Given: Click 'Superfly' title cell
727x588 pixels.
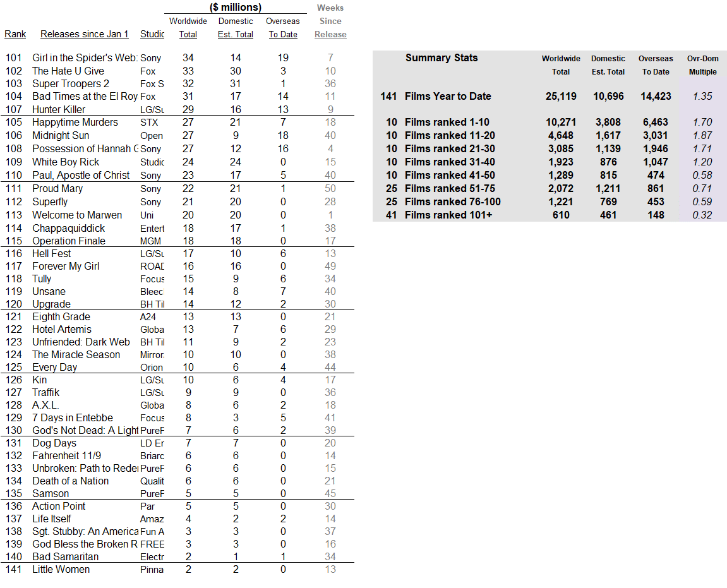Looking at the screenshot, I should 50,202.
